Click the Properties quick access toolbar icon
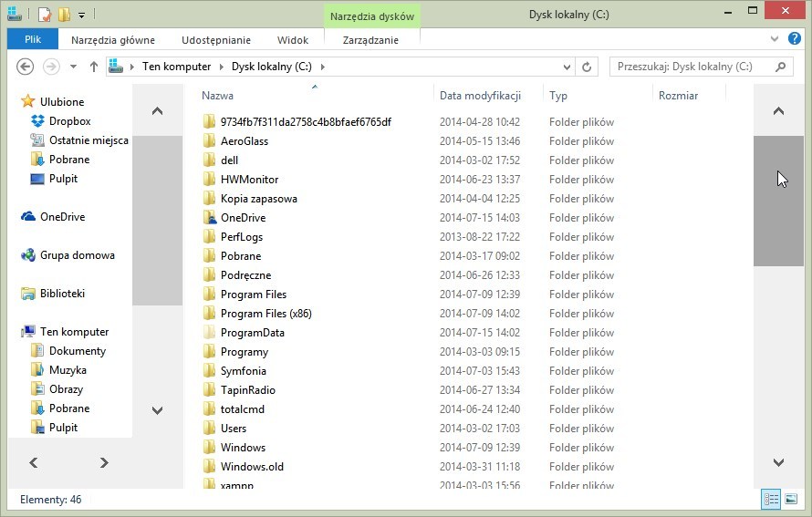Screen dimensions: 812x517 [x=45, y=14]
